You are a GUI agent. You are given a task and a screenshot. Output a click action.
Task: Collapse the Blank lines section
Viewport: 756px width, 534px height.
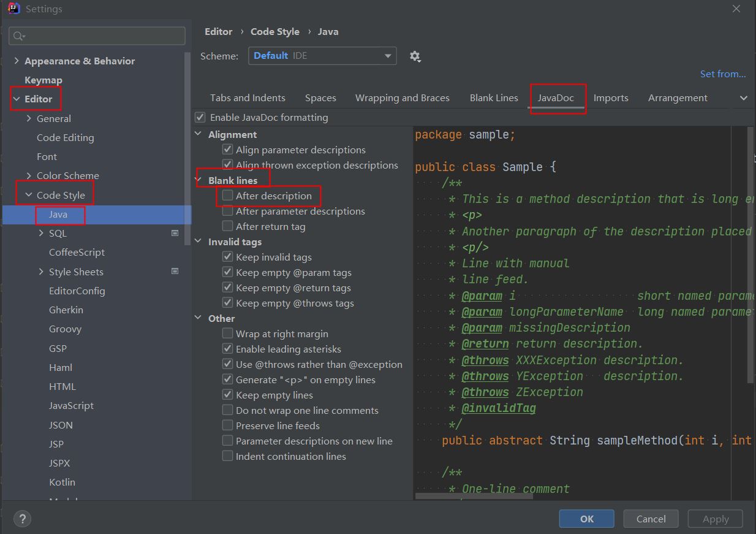tap(198, 180)
